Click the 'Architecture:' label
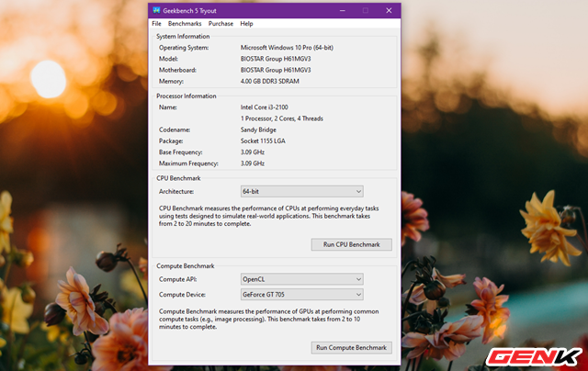The image size is (588, 371). (x=176, y=192)
